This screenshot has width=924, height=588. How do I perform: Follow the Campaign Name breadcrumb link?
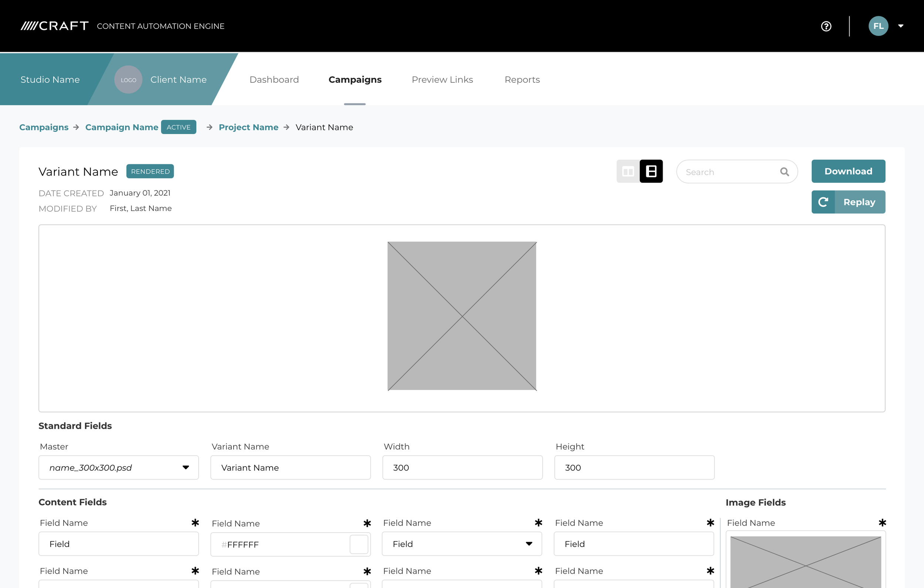122,127
